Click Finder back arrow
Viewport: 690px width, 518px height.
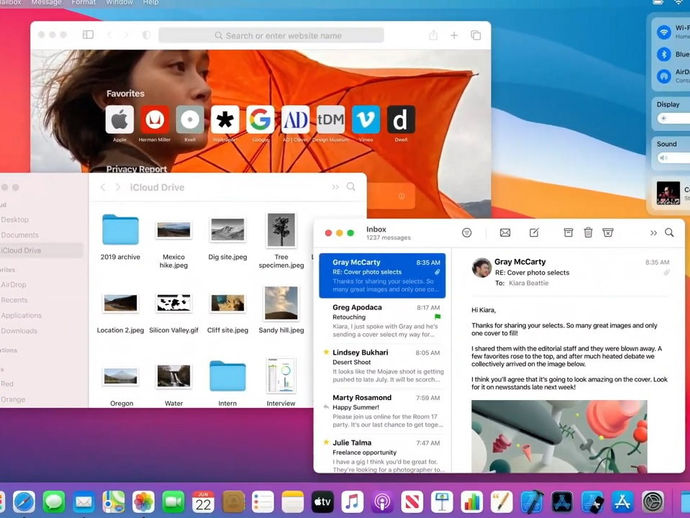(x=103, y=187)
